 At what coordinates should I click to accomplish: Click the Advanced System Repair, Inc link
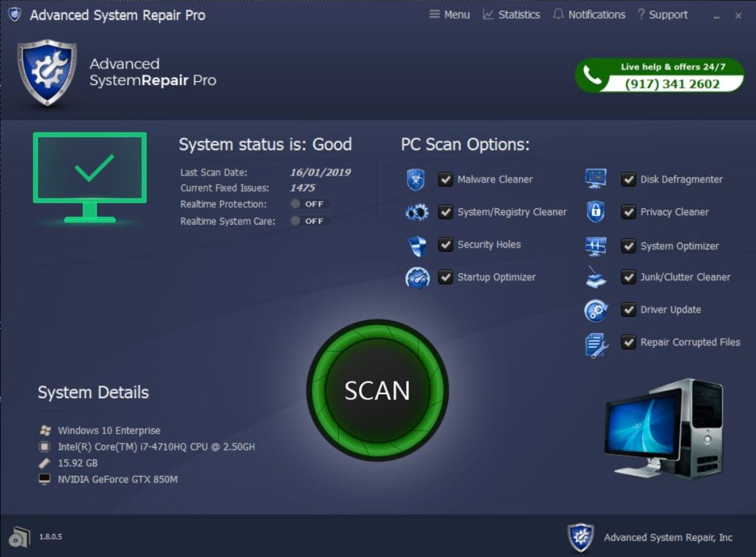[x=667, y=537]
